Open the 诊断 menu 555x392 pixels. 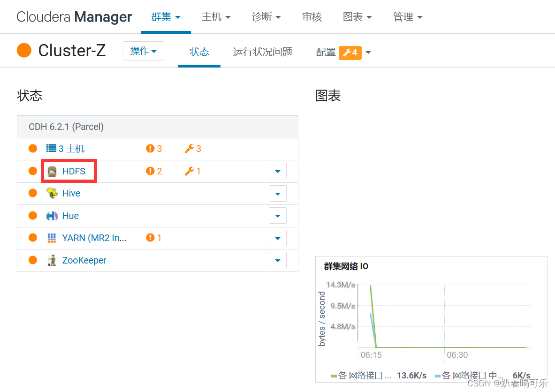266,16
